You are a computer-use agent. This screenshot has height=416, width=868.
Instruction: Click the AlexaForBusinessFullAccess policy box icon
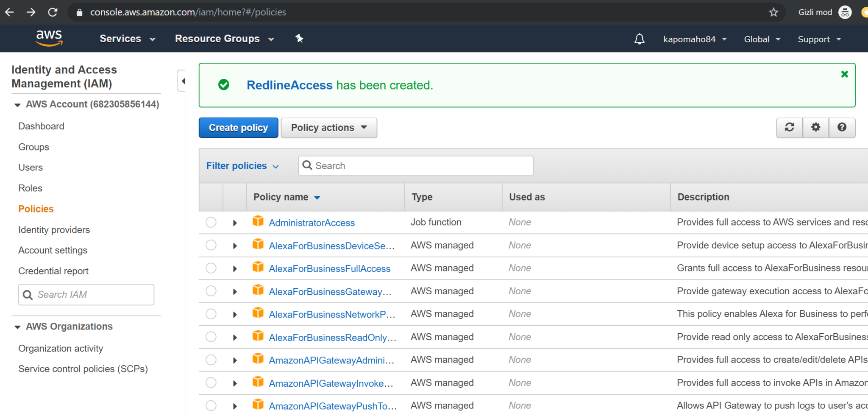point(258,267)
